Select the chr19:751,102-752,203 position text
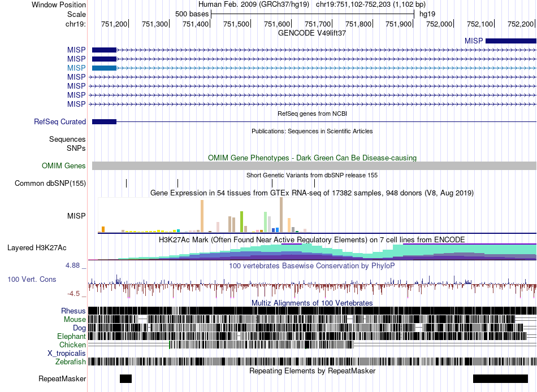The height and width of the screenshot is (392, 537). [x=371, y=5]
